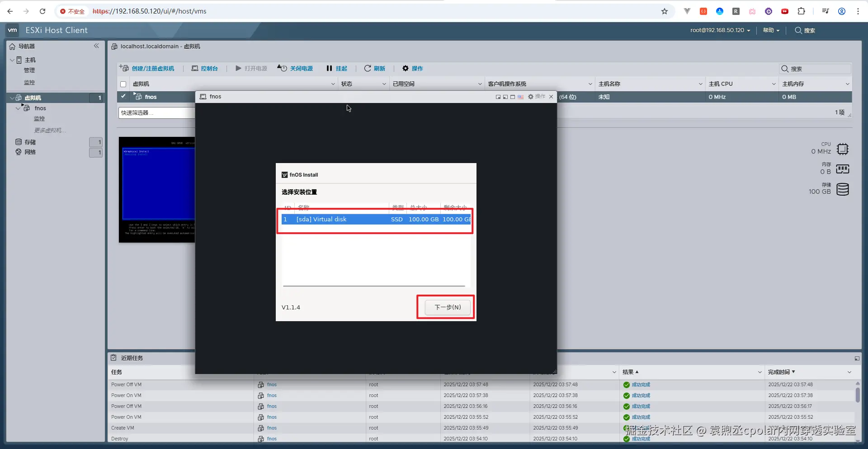Open fnos link in Power Off VM 03:57:48 task
Viewport: 868px width, 449px height.
tap(272, 385)
